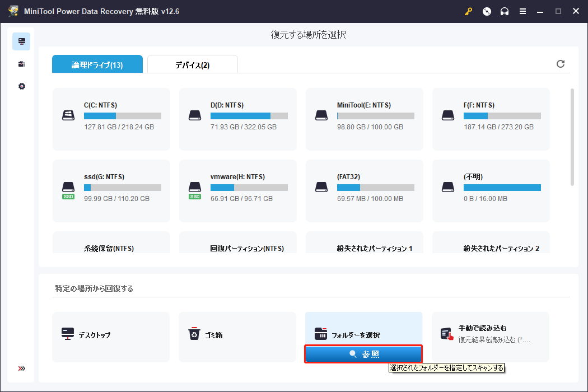Expand the sidebar with double-chevron
Image resolution: width=588 pixels, height=392 pixels.
pyautogui.click(x=21, y=368)
